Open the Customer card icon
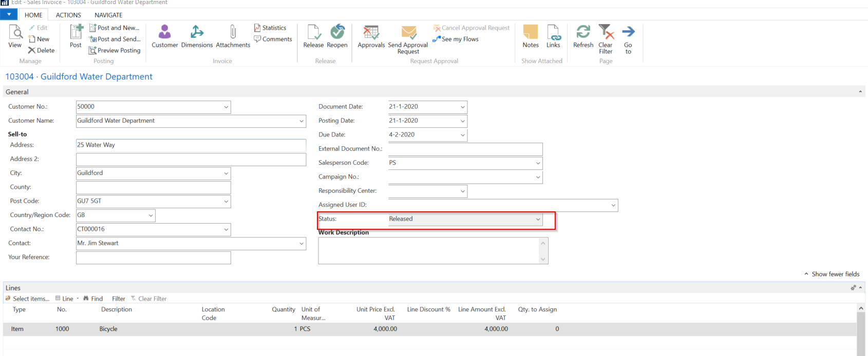Image resolution: width=868 pixels, height=356 pixels. click(164, 33)
